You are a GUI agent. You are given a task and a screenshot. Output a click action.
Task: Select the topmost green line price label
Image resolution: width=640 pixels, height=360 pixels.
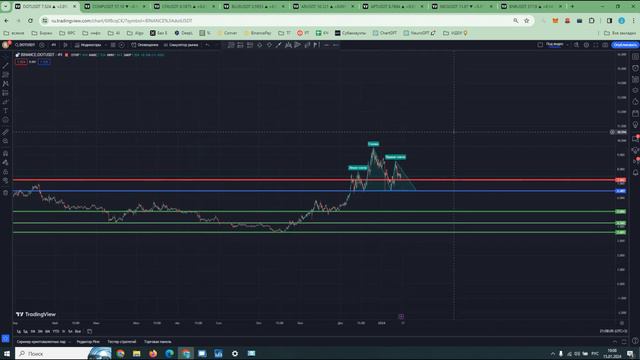[x=620, y=211]
